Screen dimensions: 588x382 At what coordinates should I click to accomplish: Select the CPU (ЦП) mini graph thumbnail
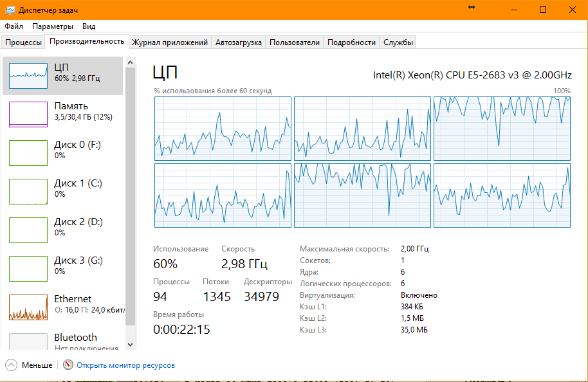pos(28,76)
